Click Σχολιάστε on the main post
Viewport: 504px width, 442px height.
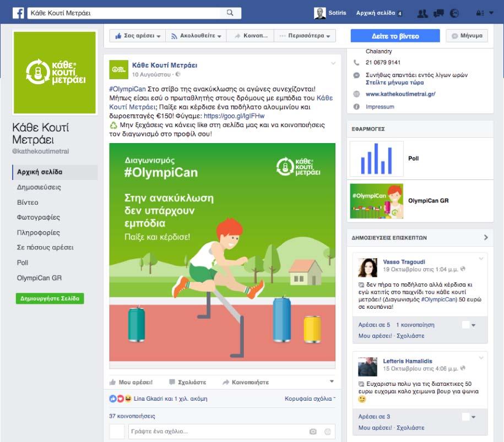188,382
